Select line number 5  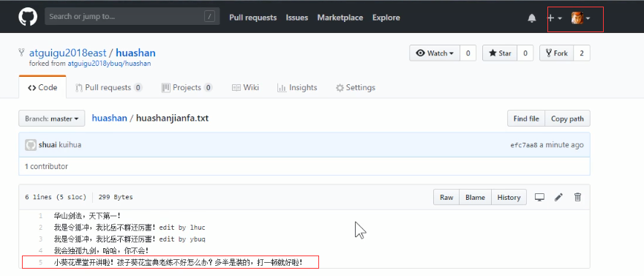pyautogui.click(x=41, y=261)
